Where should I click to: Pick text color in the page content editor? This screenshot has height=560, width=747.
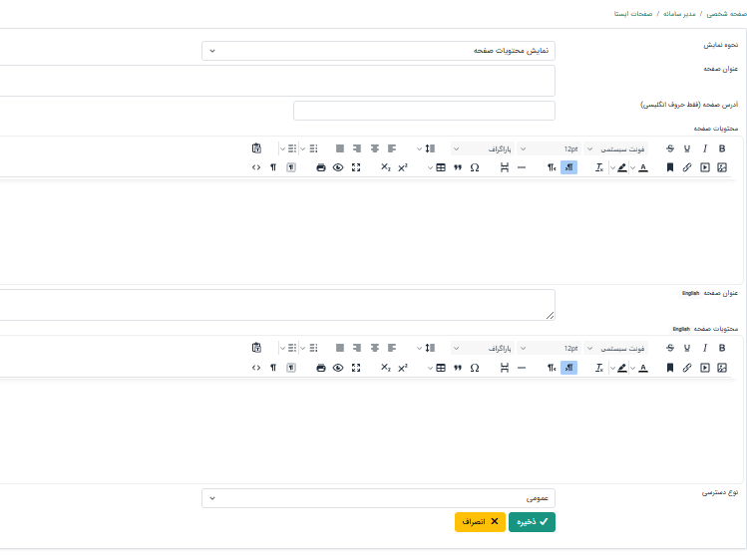[642, 167]
